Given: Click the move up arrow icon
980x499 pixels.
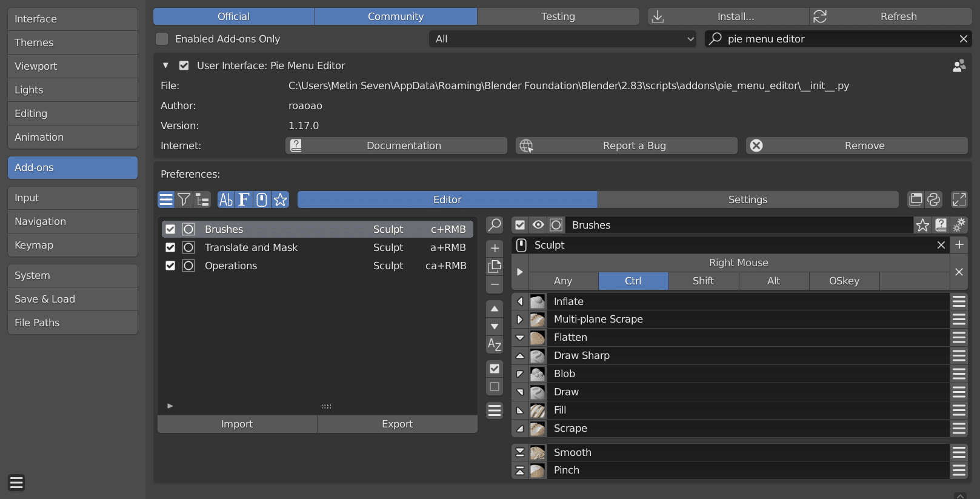Looking at the screenshot, I should tap(495, 309).
